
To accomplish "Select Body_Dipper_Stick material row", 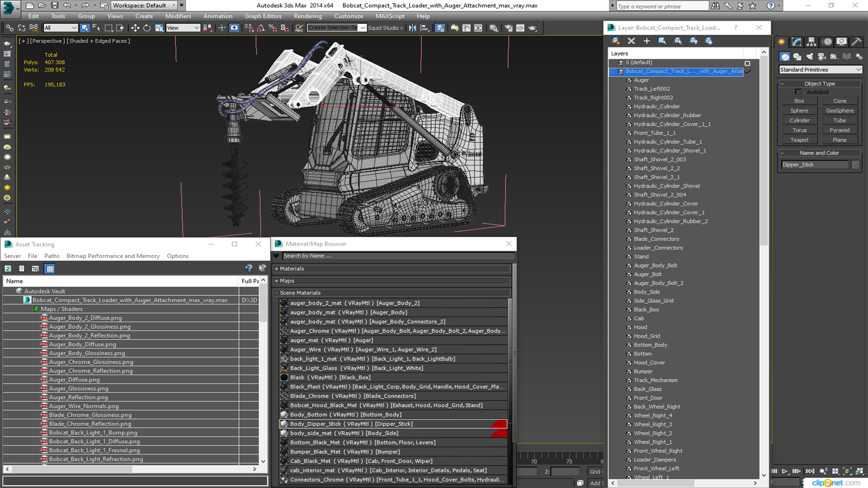I will (393, 424).
